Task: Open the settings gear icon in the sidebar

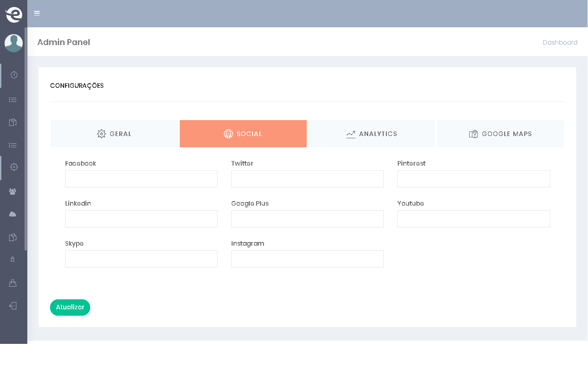Action: (14, 167)
